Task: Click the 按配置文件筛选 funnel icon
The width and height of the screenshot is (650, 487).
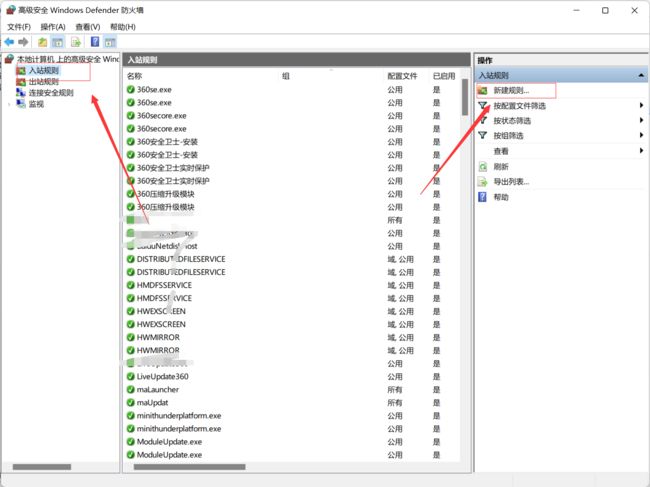Action: (x=482, y=106)
